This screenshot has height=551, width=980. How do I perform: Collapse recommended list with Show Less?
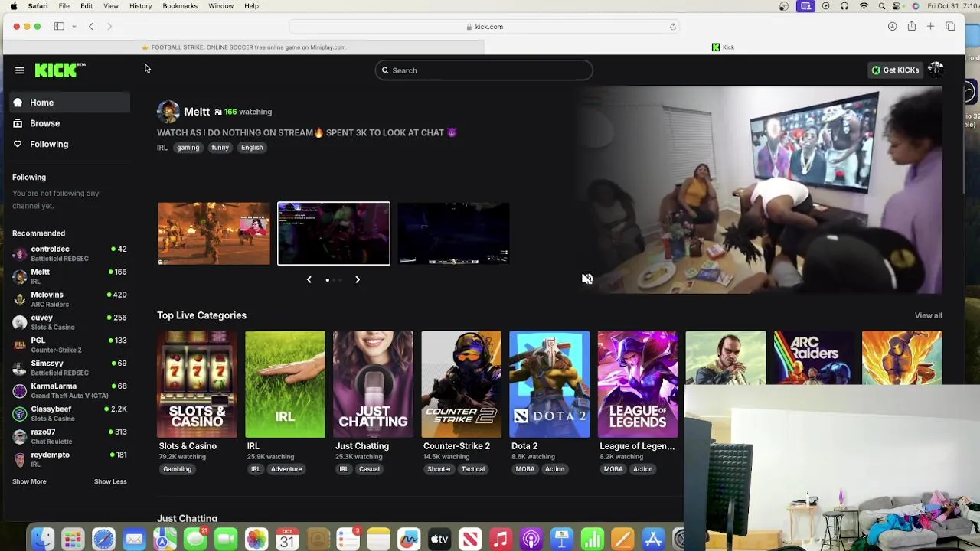(x=110, y=481)
